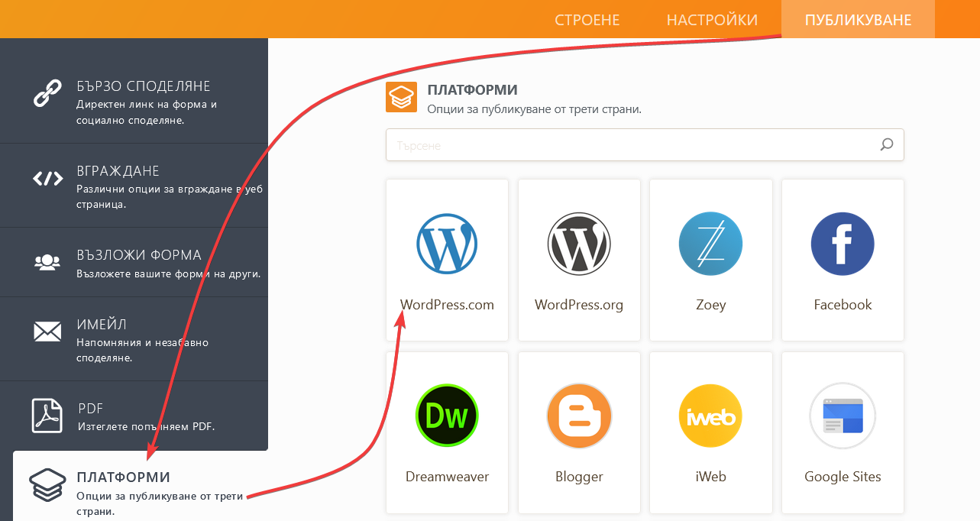Select the ПУБЛИКУВАНЕ tab
This screenshot has width=980, height=521.
859,19
